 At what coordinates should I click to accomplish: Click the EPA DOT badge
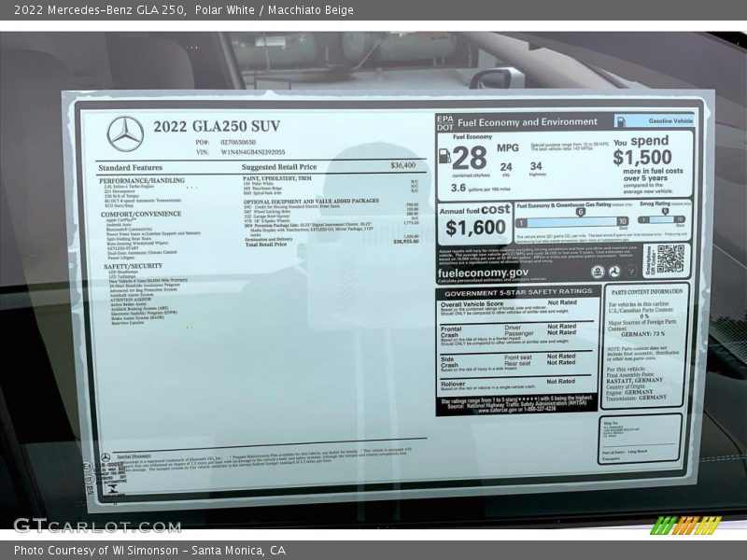coord(445,123)
